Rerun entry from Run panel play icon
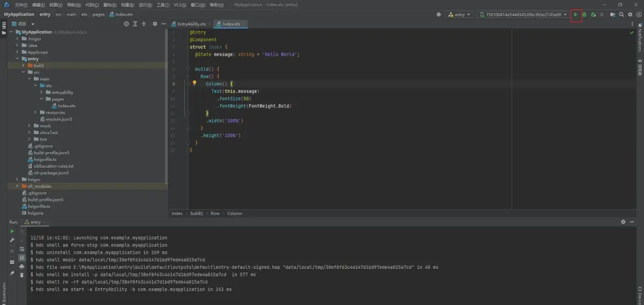Viewport: 644px width, 305px height. point(12,231)
